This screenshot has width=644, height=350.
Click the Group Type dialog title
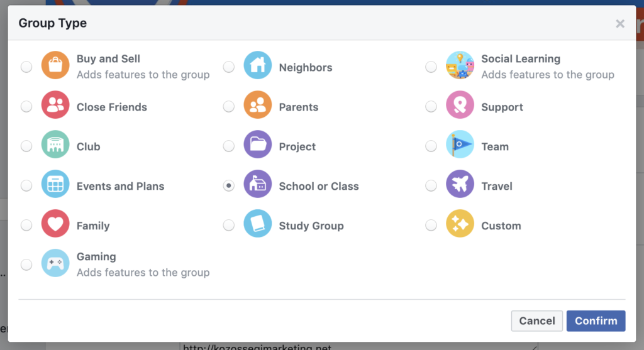[x=53, y=23]
